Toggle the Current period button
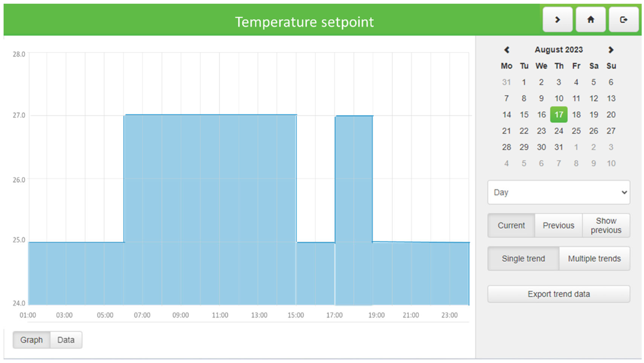 point(511,225)
